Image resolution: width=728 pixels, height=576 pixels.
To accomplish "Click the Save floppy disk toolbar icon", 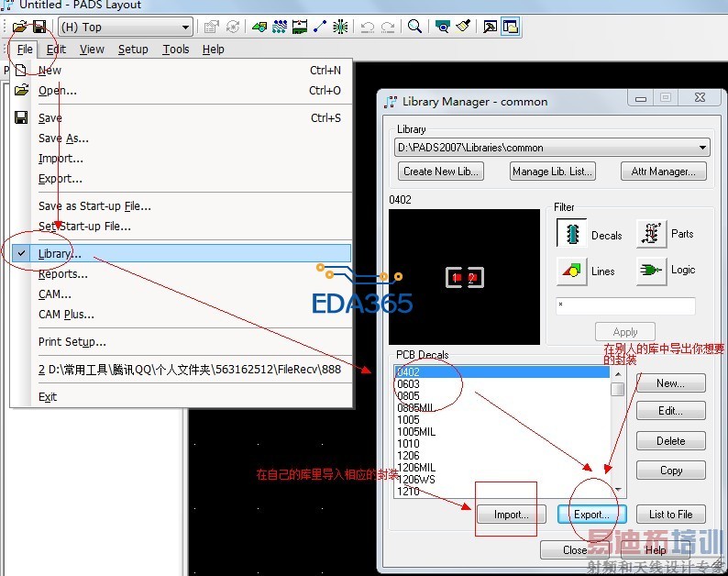I will pyautogui.click(x=39, y=27).
